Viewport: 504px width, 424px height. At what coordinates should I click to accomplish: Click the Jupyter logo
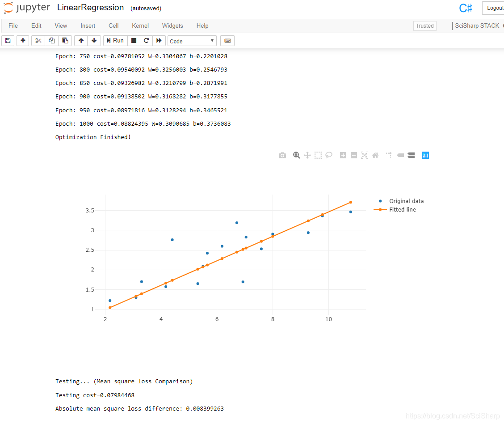27,8
